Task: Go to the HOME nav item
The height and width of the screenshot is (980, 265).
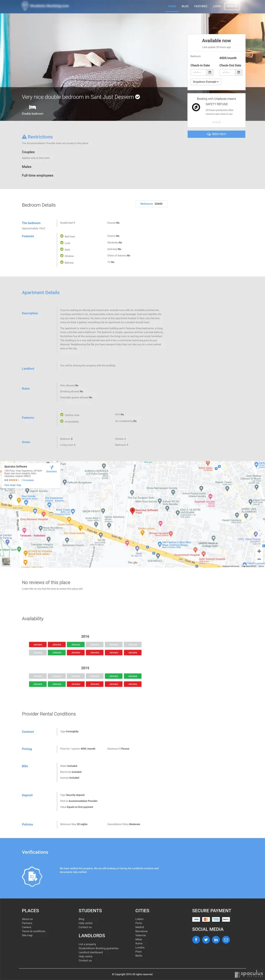Action: click(172, 6)
